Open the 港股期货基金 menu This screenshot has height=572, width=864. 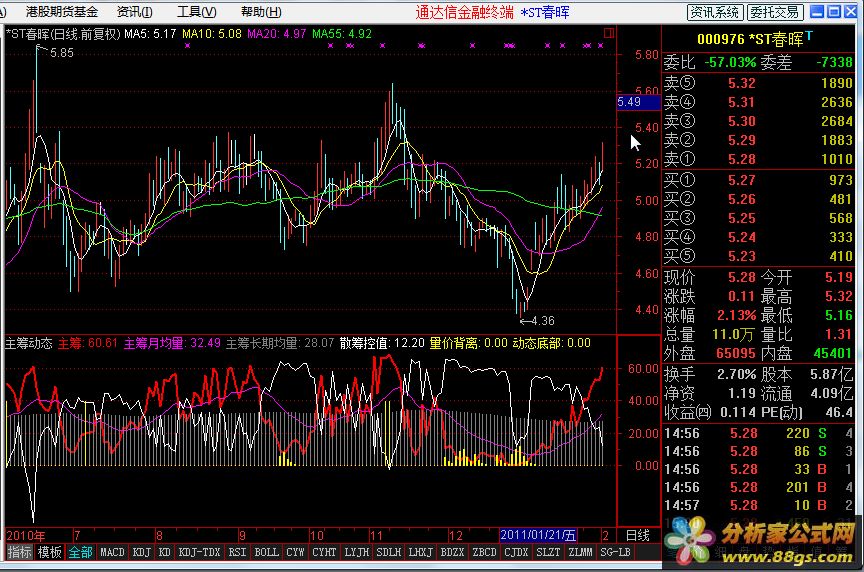[61, 12]
